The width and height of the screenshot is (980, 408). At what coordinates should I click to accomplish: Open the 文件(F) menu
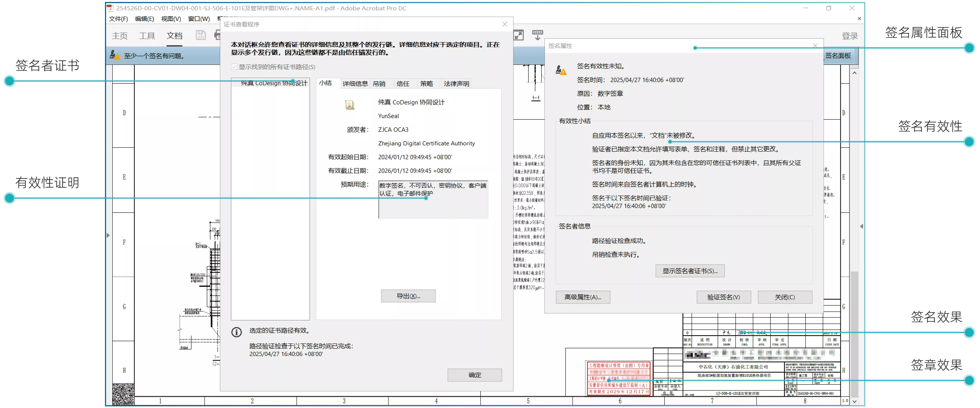pos(118,19)
